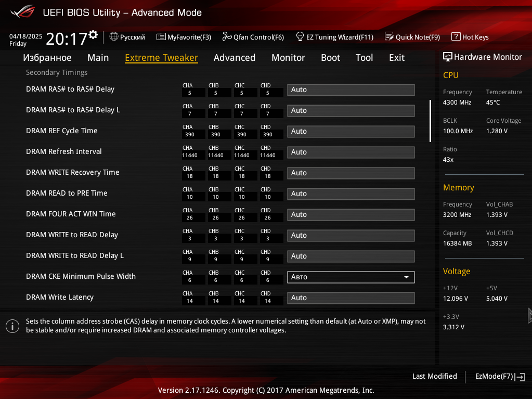This screenshot has height=399, width=532.
Task: Click the settings gear next to the clock
Action: pyautogui.click(x=93, y=34)
